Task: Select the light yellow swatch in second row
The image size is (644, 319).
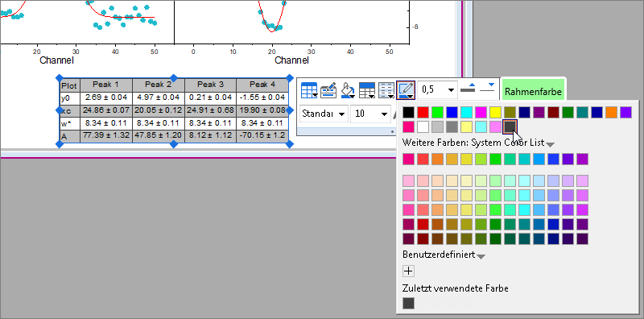Action: (467, 126)
